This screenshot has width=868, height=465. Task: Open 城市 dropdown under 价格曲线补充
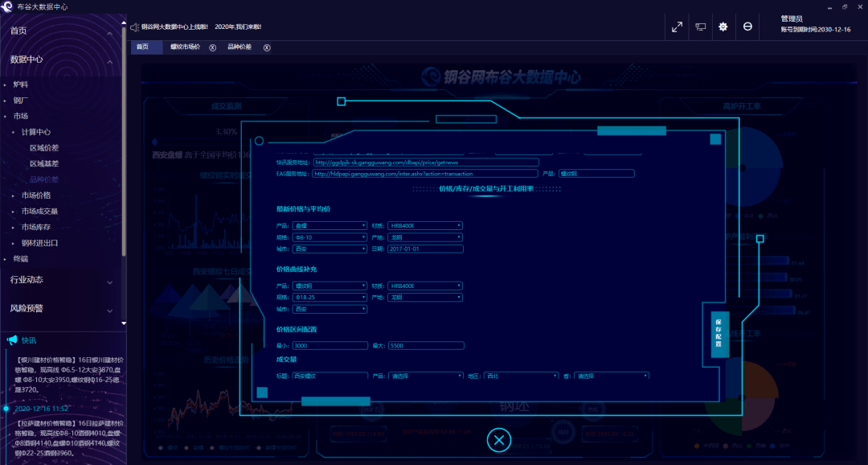click(330, 309)
